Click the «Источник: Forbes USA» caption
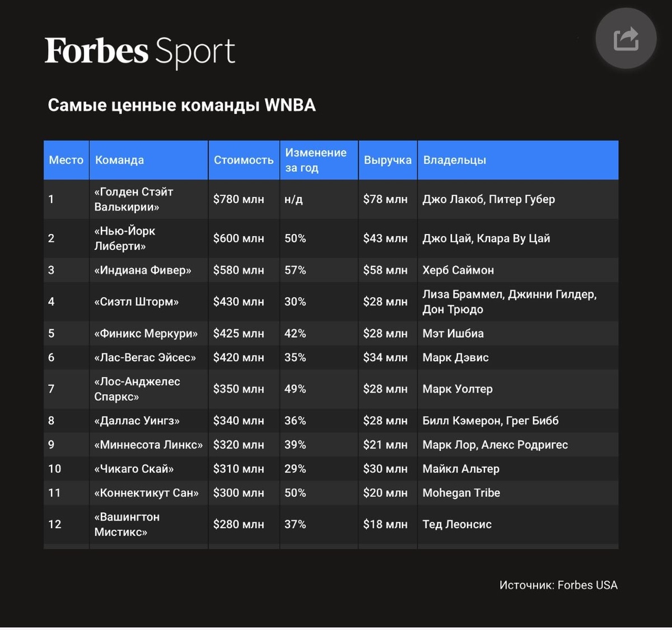672x630 pixels. 558,585
